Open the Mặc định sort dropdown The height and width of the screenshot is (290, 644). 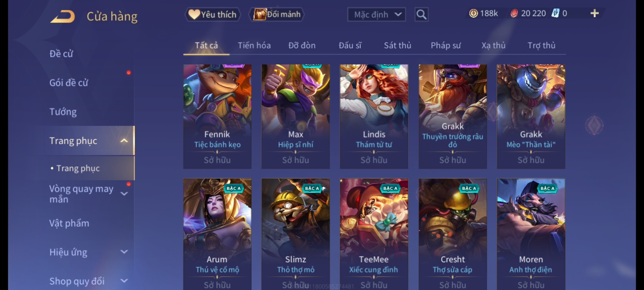click(376, 15)
